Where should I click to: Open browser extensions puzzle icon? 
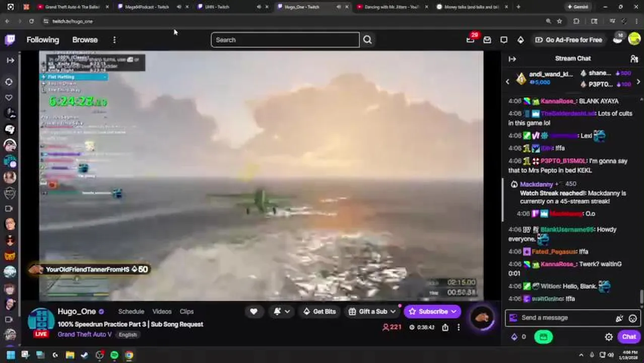[576, 21]
